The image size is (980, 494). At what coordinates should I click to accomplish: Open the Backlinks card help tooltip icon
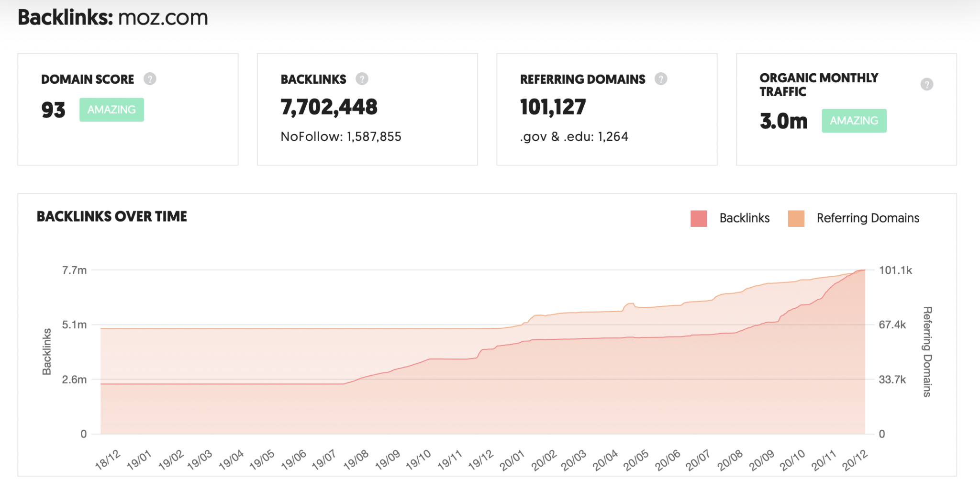tap(362, 79)
